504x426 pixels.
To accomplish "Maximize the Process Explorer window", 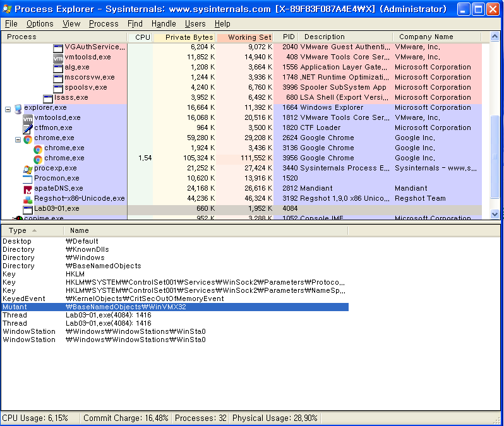I will click(478, 9).
